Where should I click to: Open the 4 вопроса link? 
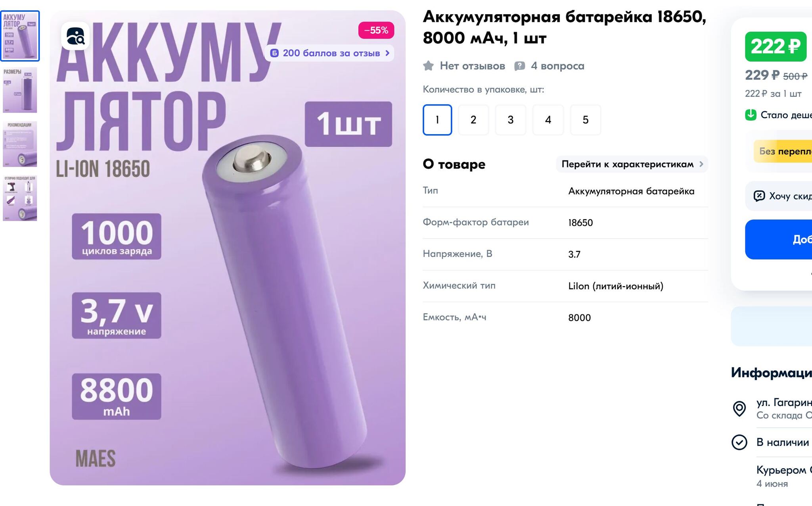click(557, 66)
